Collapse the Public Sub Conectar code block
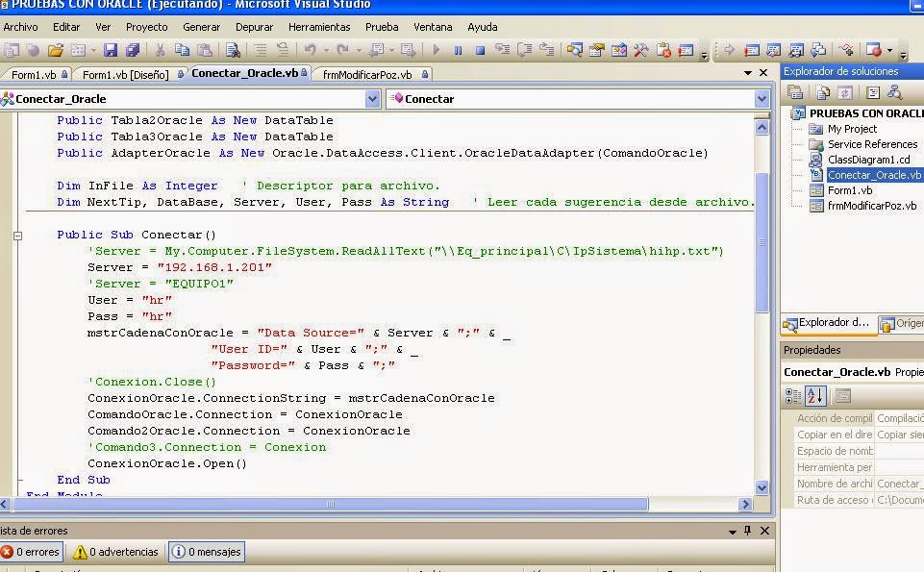The image size is (924, 572). [x=17, y=236]
